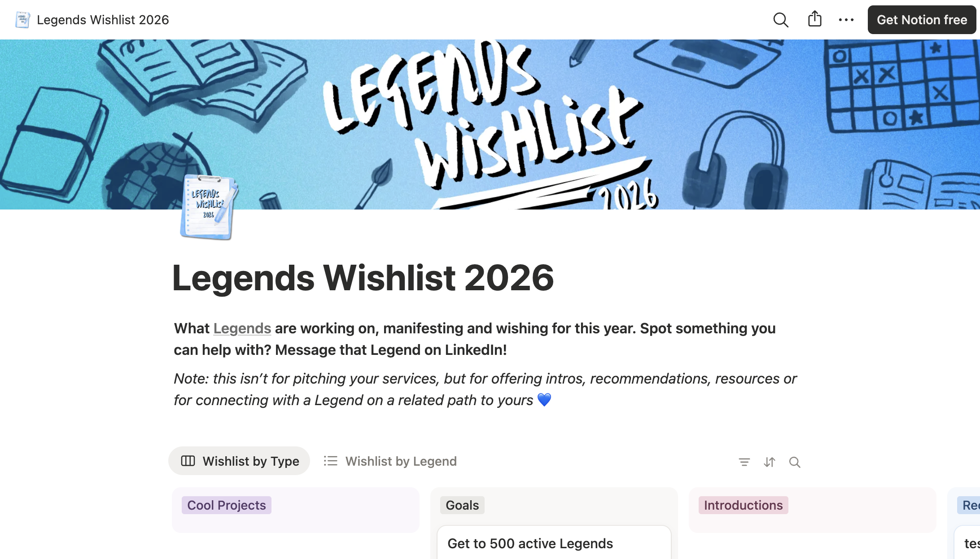The width and height of the screenshot is (980, 559).
Task: Click the Legends Wishlist 2026 breadcrumb title
Action: [103, 20]
